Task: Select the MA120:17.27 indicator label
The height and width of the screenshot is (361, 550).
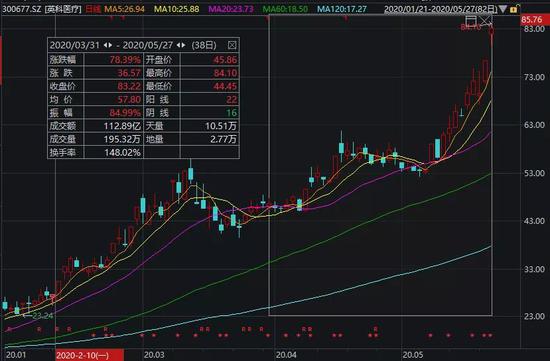Action: pos(342,9)
